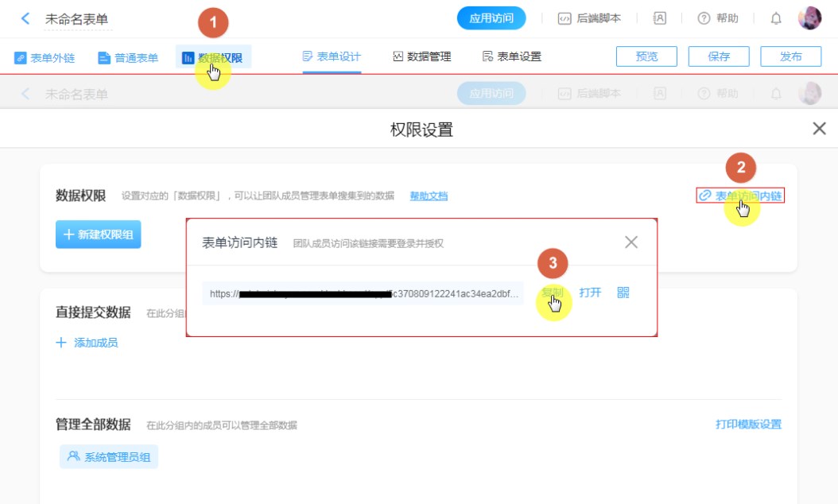Select 数据权限 in the toolbar
Image resolution: width=838 pixels, height=504 pixels.
point(212,57)
